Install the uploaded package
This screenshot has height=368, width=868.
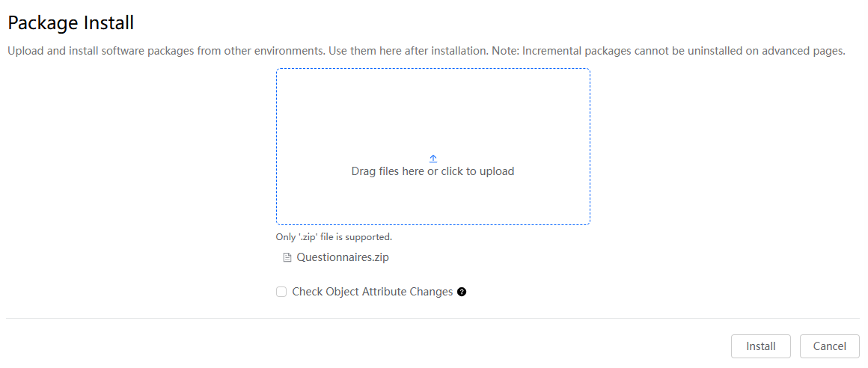click(x=760, y=346)
